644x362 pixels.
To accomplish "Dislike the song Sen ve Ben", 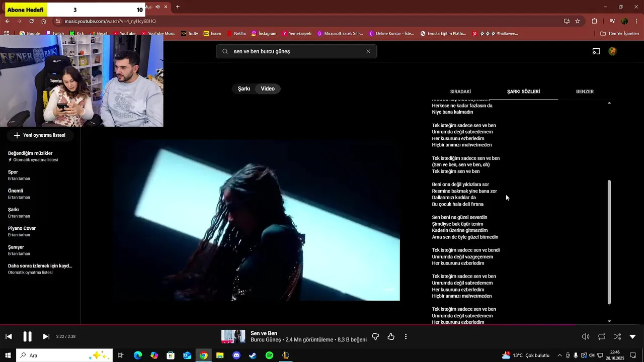I will [375, 336].
